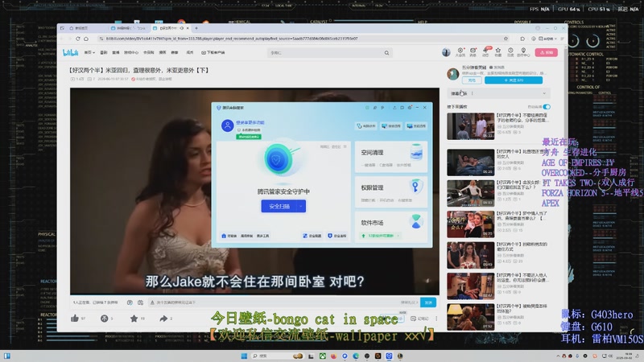Open Xbox app on the taskbar
The width and height of the screenshot is (644, 362).
pyautogui.click(x=323, y=356)
